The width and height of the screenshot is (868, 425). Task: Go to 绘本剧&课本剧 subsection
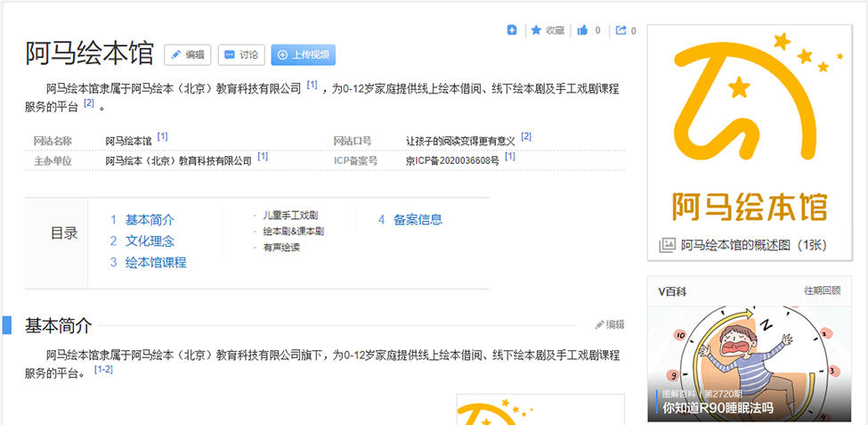(294, 232)
